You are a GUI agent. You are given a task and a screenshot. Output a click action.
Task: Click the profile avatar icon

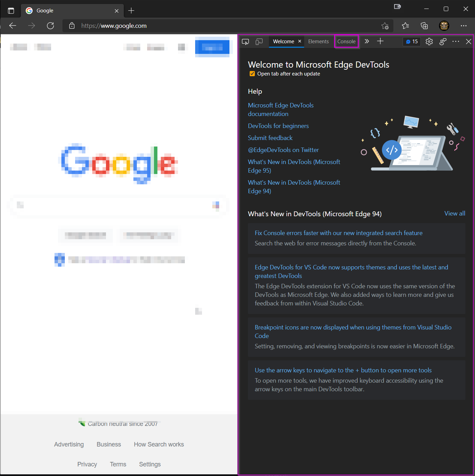click(x=444, y=26)
